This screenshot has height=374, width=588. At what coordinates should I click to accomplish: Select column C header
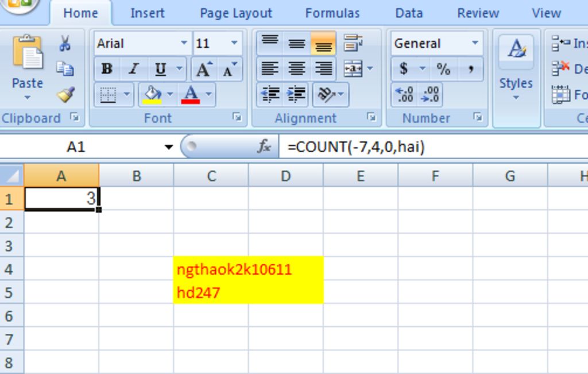211,176
